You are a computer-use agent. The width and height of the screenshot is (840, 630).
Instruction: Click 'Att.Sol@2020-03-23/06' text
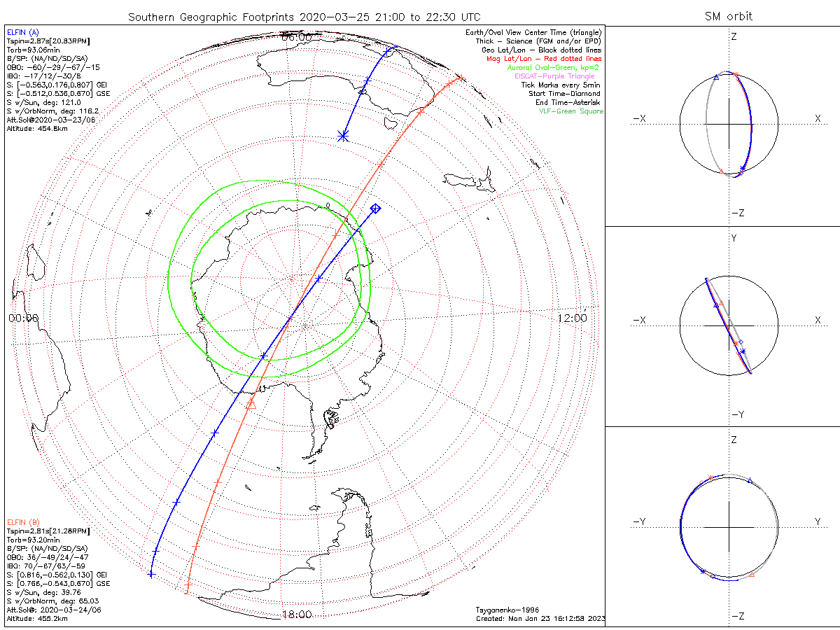pyautogui.click(x=50, y=120)
